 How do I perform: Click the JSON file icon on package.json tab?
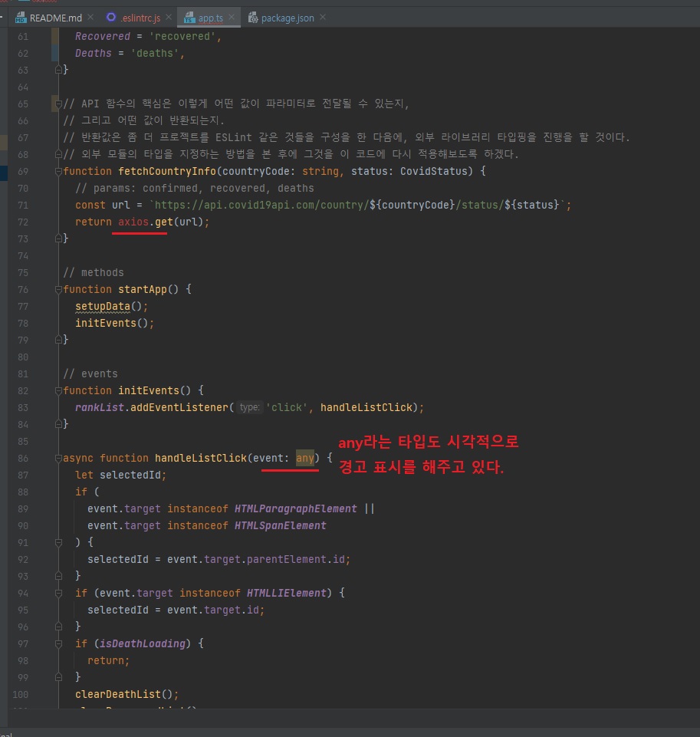[252, 18]
